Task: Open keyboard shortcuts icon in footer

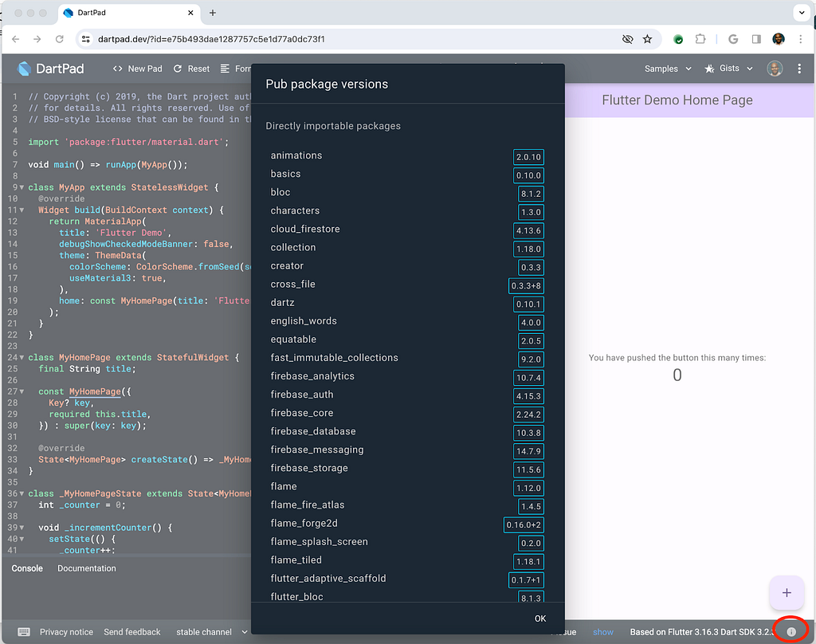Action: (x=24, y=632)
